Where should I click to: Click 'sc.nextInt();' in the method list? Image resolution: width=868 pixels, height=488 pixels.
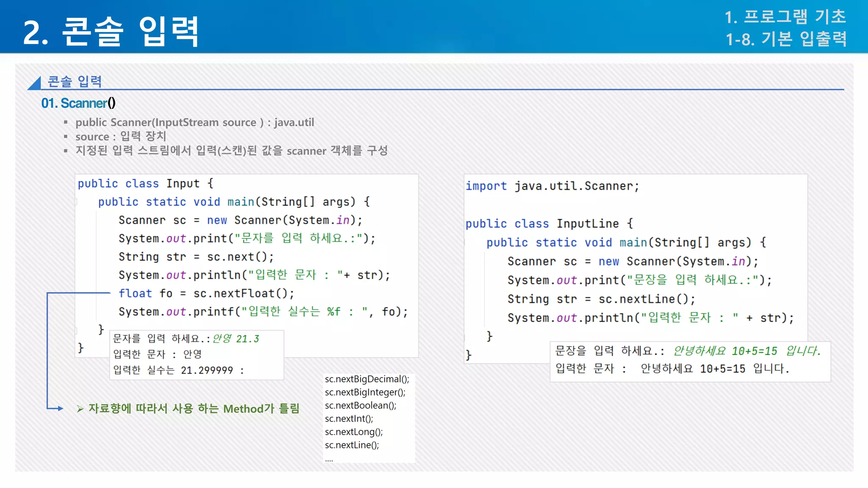[x=349, y=419]
